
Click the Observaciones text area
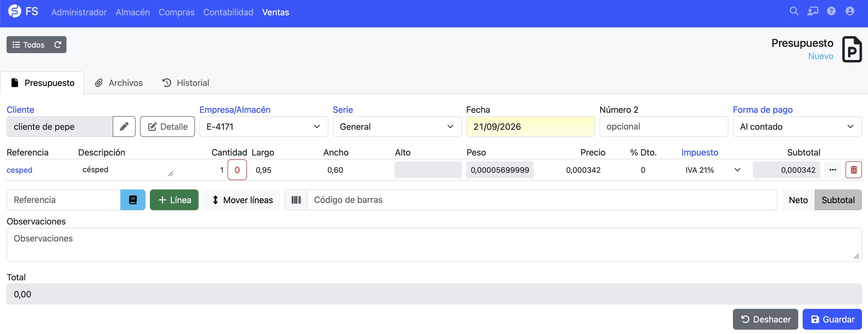pos(434,244)
